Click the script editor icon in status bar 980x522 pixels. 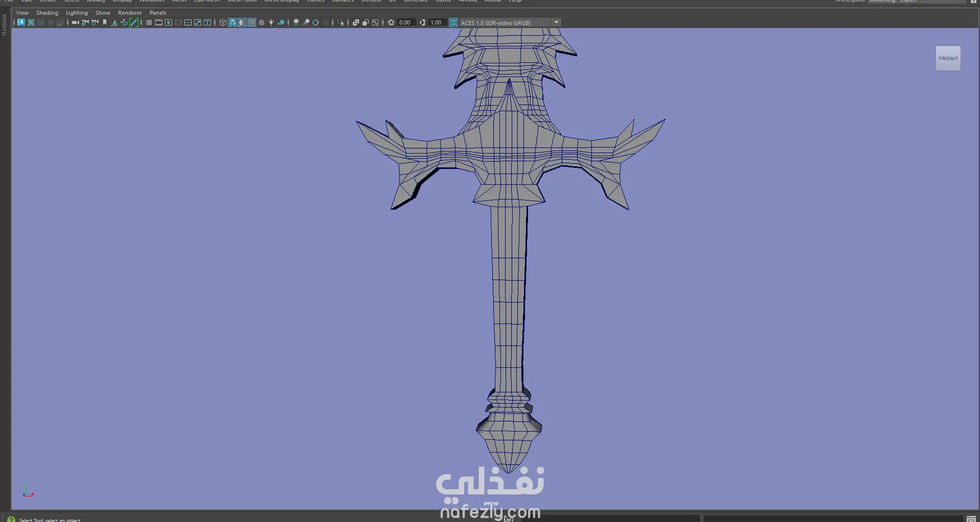tap(971, 519)
